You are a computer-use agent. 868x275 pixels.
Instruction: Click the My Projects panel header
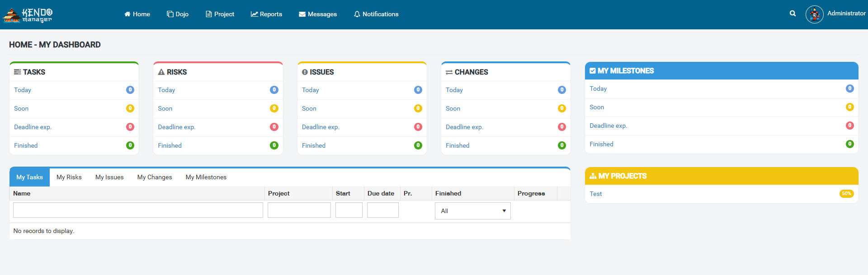[722, 176]
